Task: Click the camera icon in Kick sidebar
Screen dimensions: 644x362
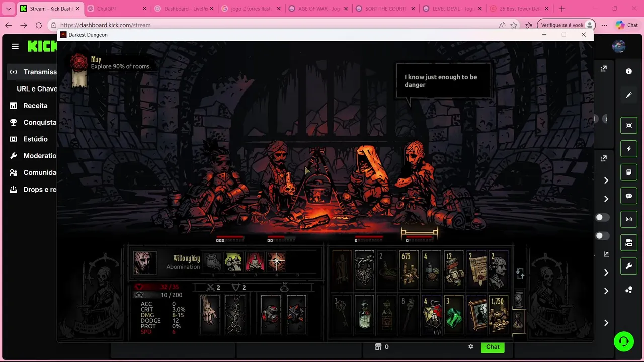Action: (x=628, y=243)
